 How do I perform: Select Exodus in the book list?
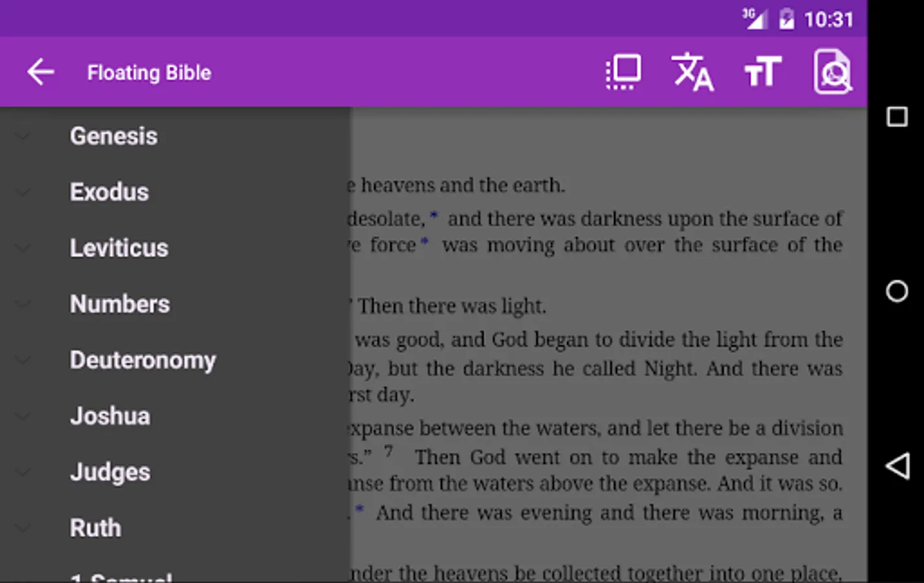[x=109, y=192]
